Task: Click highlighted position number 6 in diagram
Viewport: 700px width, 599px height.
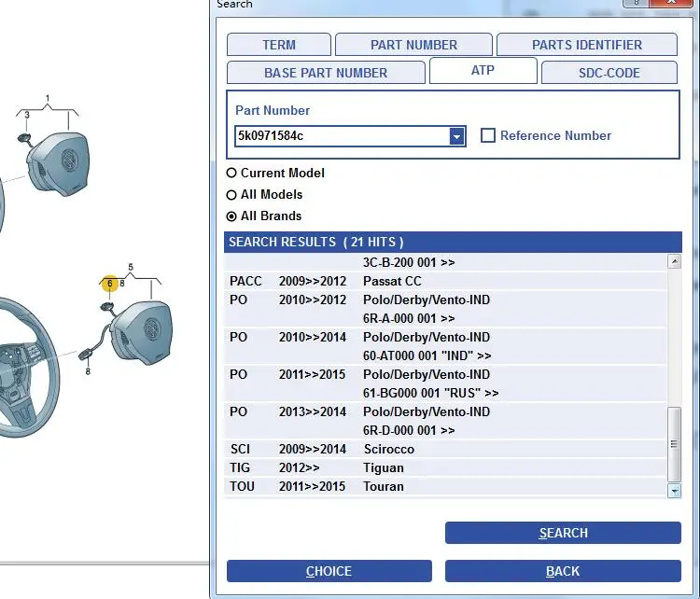Action: pos(110,284)
